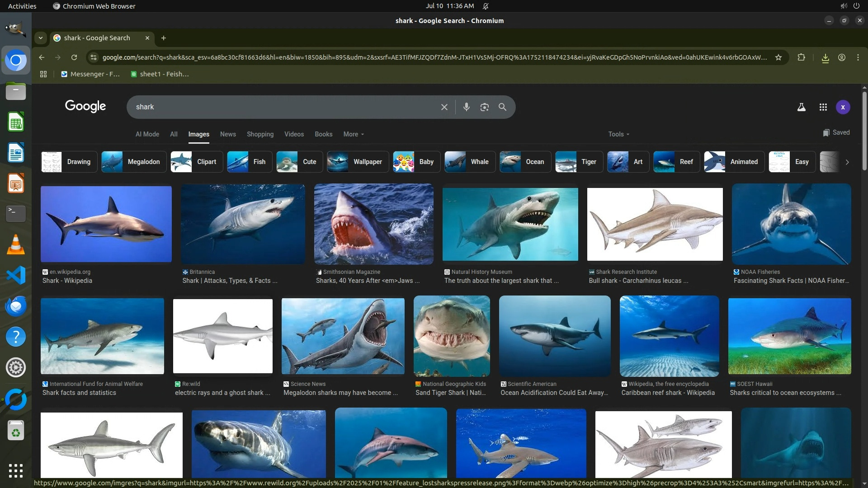Switch to the AI Mode tab
This screenshot has height=488, width=868.
pos(147,134)
